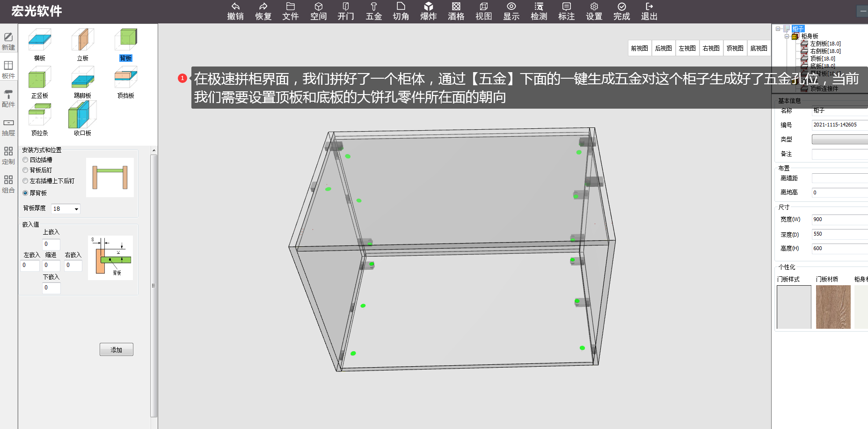Select the 开门 door tool

tap(346, 11)
